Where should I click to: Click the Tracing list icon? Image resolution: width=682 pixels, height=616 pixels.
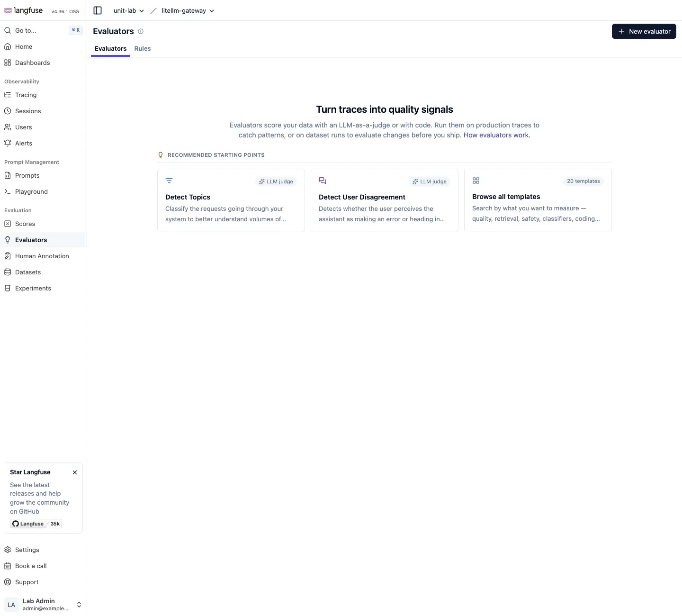(8, 95)
